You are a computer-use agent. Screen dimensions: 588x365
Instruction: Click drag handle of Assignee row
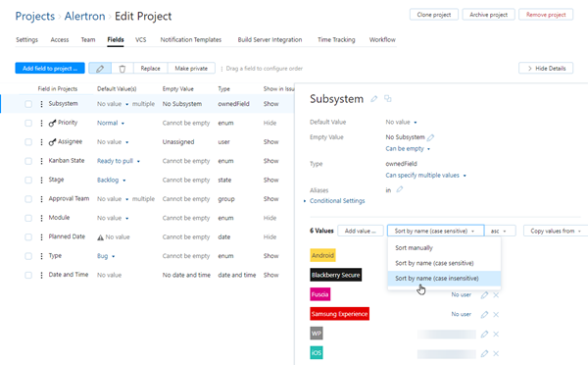click(x=41, y=142)
